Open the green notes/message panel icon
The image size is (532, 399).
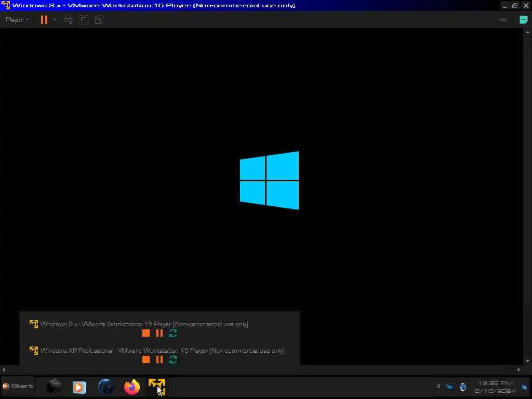[524, 20]
